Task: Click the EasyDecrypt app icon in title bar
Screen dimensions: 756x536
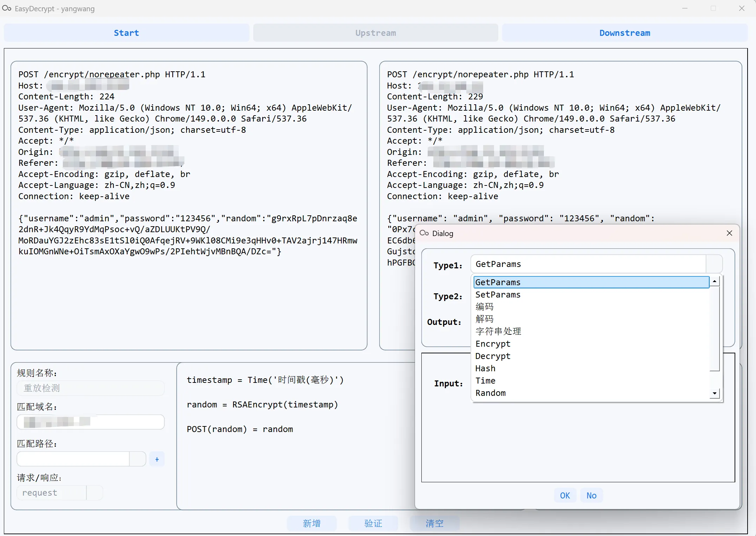Action: tap(7, 8)
